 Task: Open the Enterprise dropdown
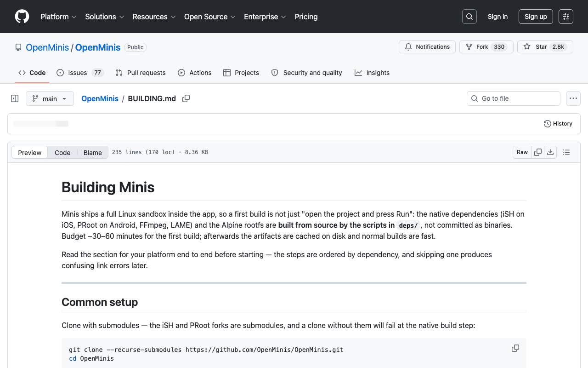[x=265, y=17]
